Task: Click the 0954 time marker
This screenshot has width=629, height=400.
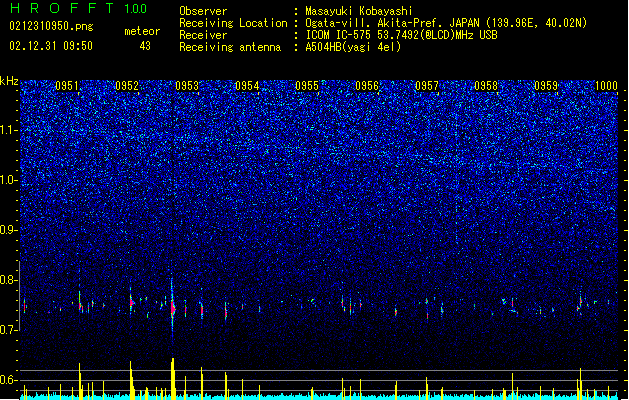Action: (247, 86)
